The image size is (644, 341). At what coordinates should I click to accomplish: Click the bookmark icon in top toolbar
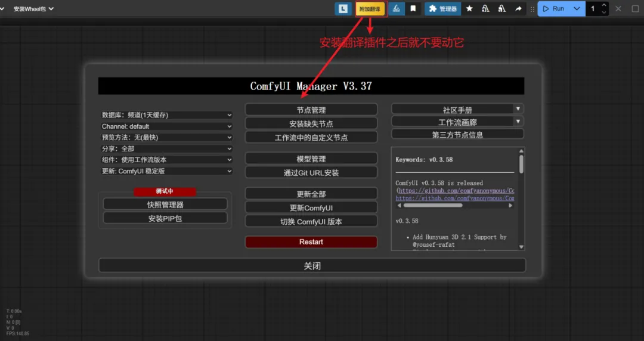pos(413,8)
